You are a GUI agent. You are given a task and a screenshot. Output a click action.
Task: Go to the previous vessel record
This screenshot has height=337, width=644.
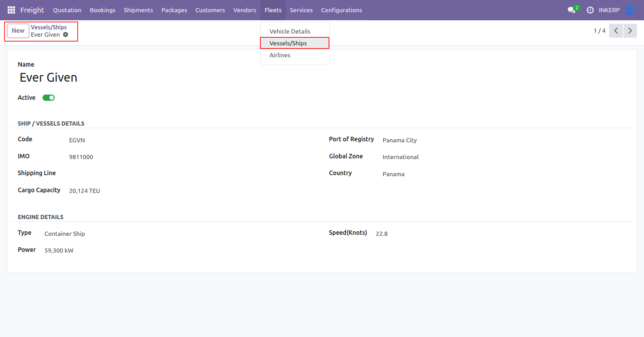[616, 31]
